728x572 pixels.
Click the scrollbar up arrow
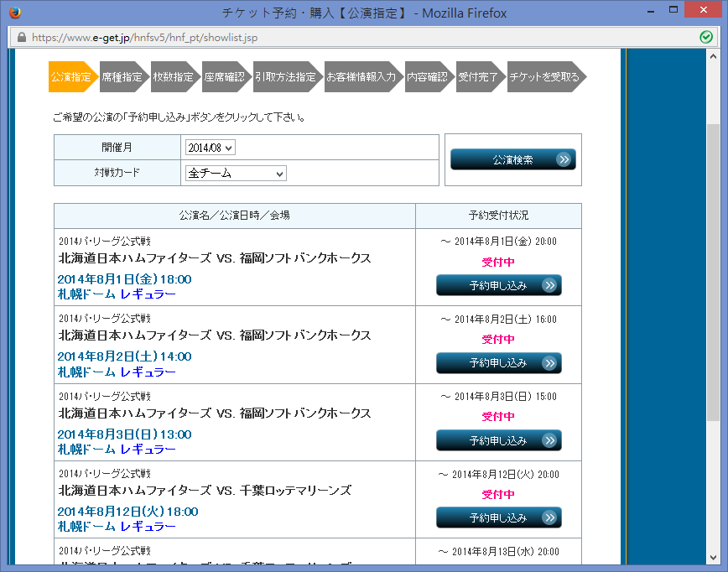[x=713, y=56]
